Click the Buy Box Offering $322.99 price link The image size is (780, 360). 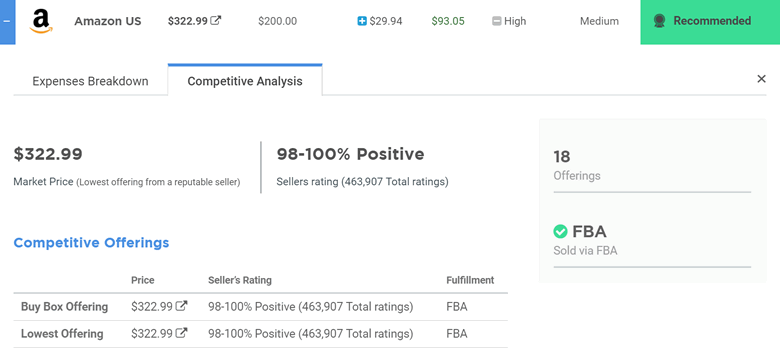click(152, 307)
